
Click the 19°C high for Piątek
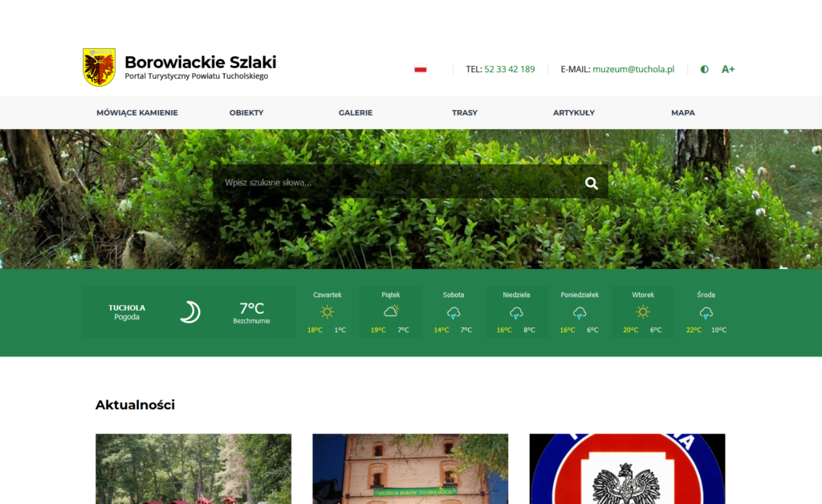point(378,330)
